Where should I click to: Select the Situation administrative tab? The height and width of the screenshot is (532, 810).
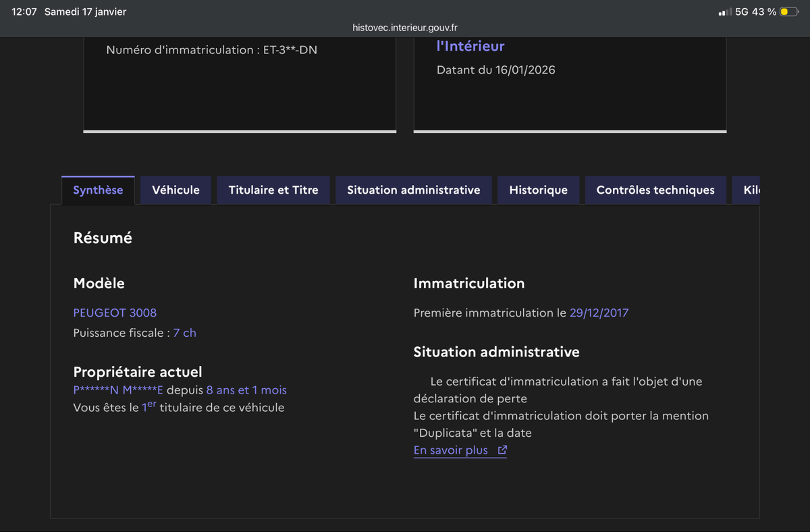414,190
